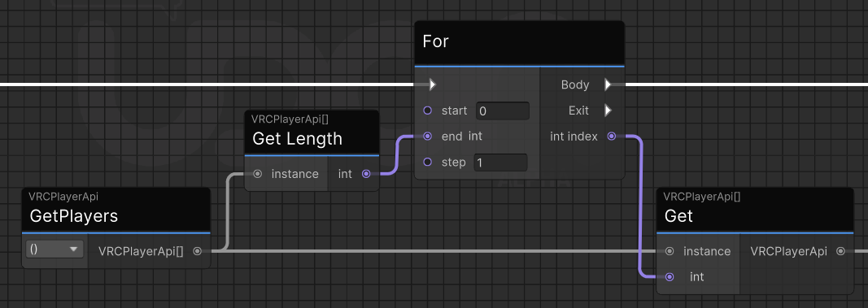Select the Get Length node title
Viewport: 868px width, 308px height.
click(297, 139)
